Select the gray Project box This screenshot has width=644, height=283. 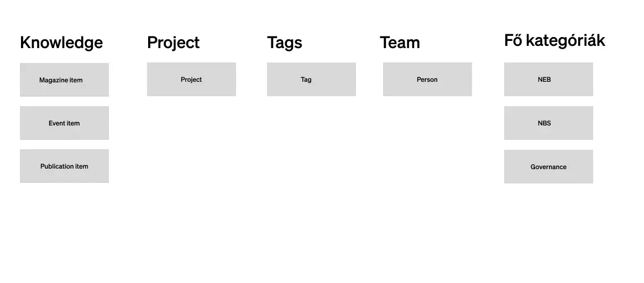point(191,79)
